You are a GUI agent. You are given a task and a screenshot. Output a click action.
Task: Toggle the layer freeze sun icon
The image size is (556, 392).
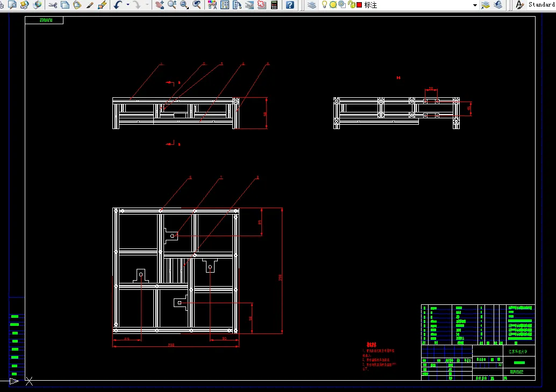(x=333, y=5)
